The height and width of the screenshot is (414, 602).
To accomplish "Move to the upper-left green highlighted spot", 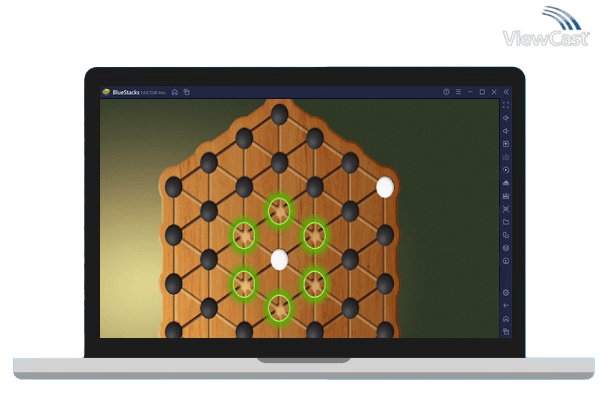I will coord(244,235).
